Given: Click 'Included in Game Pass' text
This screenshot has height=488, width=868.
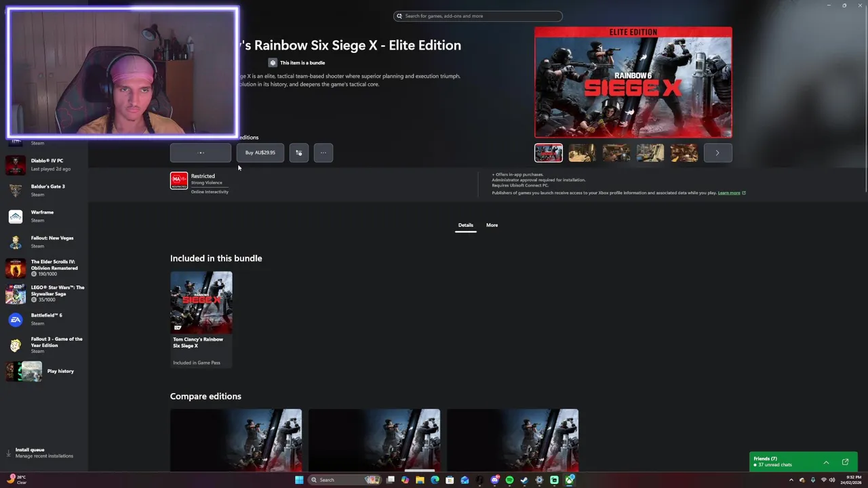Looking at the screenshot, I should [197, 363].
